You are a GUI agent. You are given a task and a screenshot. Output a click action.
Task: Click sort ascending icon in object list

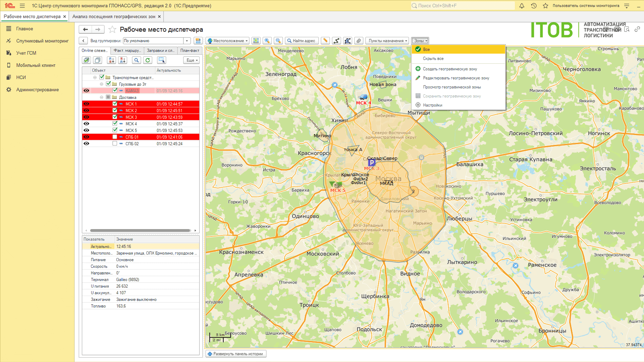coord(111,60)
